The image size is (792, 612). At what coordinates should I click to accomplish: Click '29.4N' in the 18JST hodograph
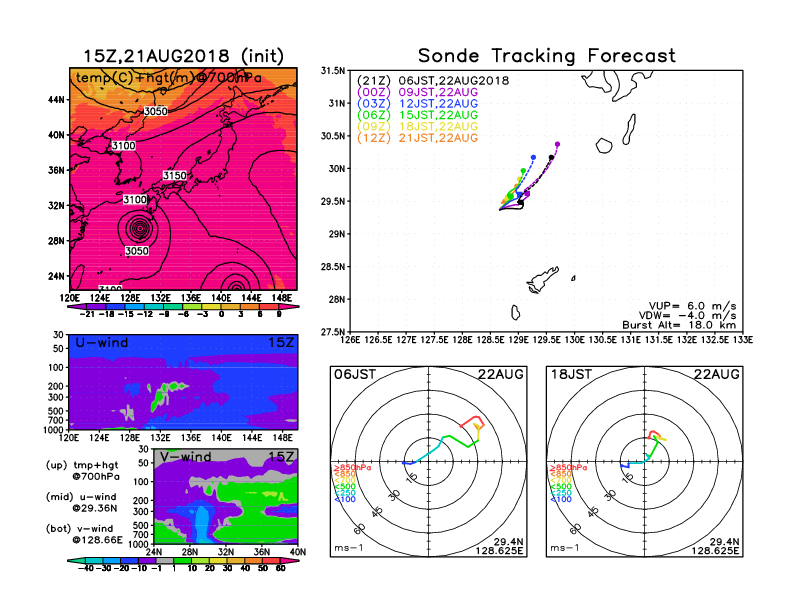tap(724, 542)
